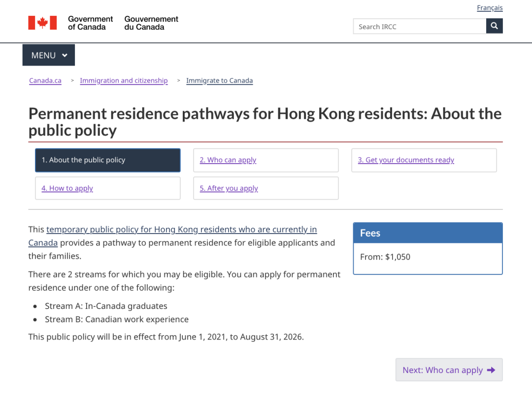Click Next: Who can apply button

pyautogui.click(x=449, y=370)
